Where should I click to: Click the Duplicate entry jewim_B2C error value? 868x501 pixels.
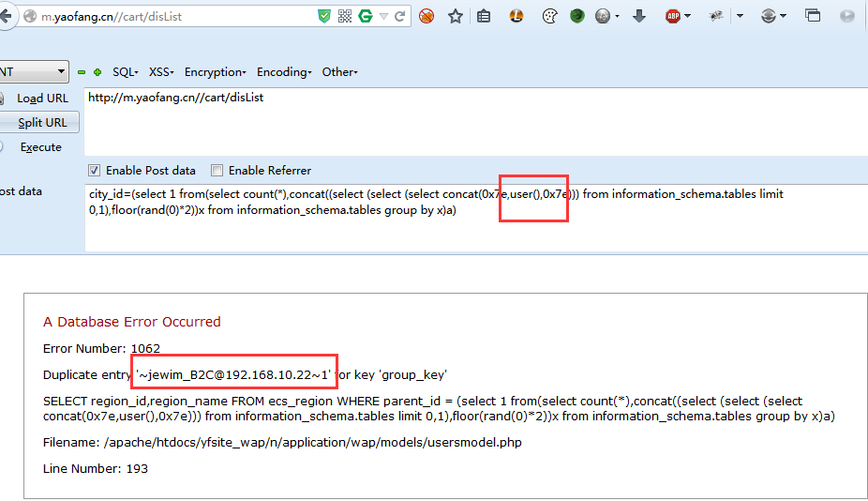click(233, 375)
